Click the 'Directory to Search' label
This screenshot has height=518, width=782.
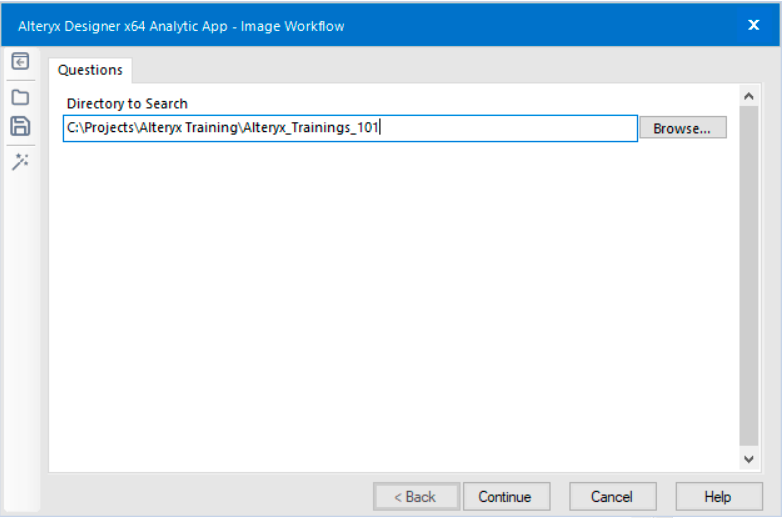click(x=127, y=104)
